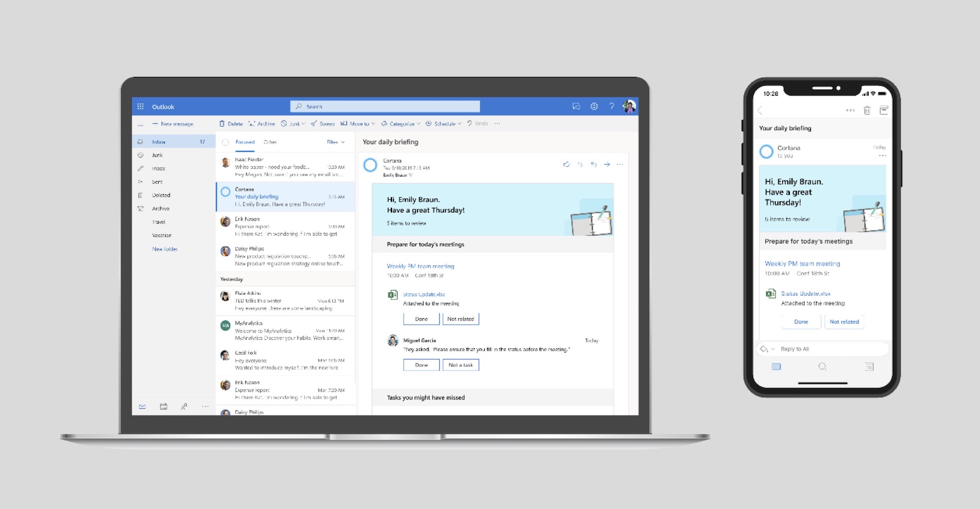The width and height of the screenshot is (980, 509).
Task: Expand the Categorize dropdown
Action: point(419,124)
